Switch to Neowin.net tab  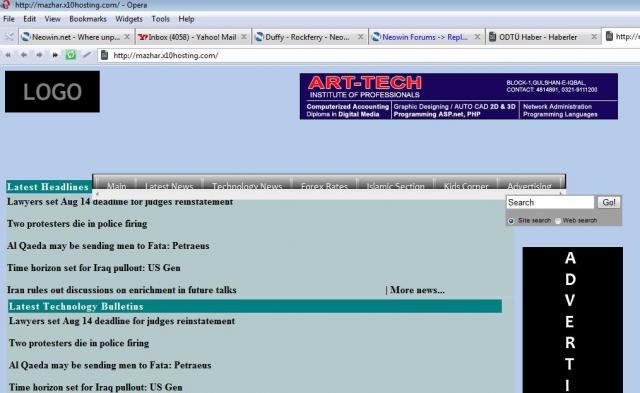[76, 37]
